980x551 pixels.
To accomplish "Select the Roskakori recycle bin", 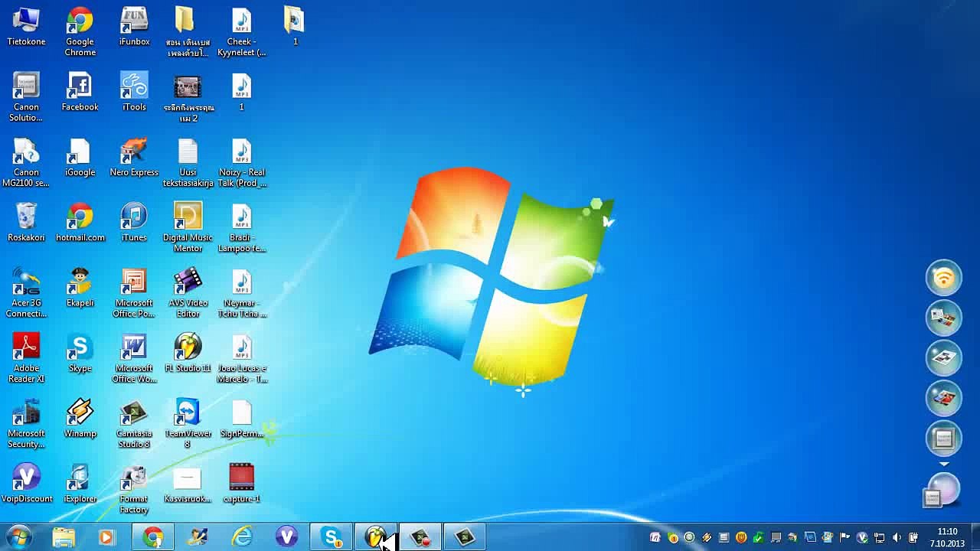I will coord(26,222).
